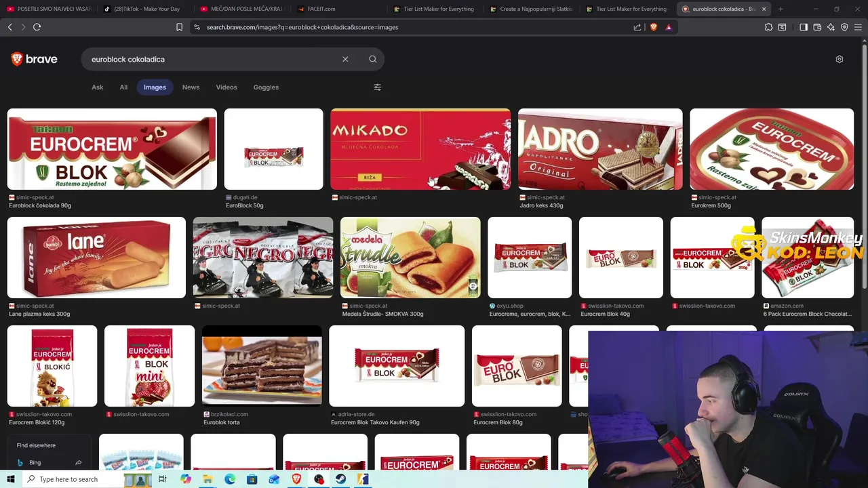Viewport: 868px width, 488px height.
Task: Click the Windows taskbar search box
Action: click(73, 479)
